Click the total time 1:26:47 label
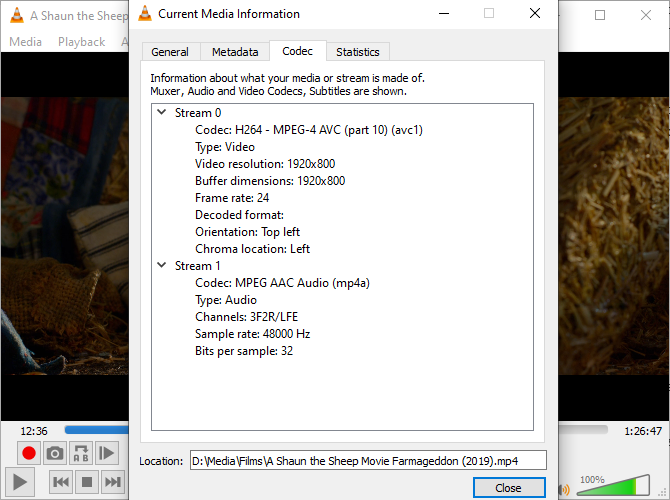This screenshot has height=500, width=670. (643, 431)
